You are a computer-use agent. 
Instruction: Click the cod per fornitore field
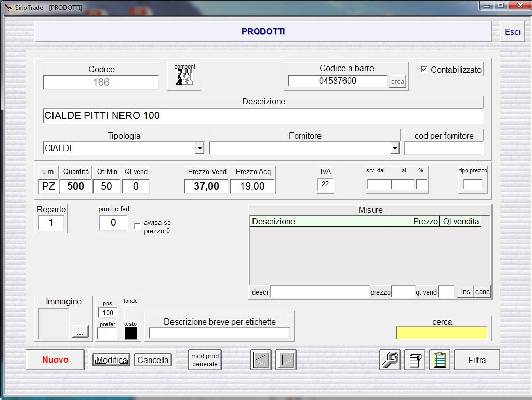444,148
